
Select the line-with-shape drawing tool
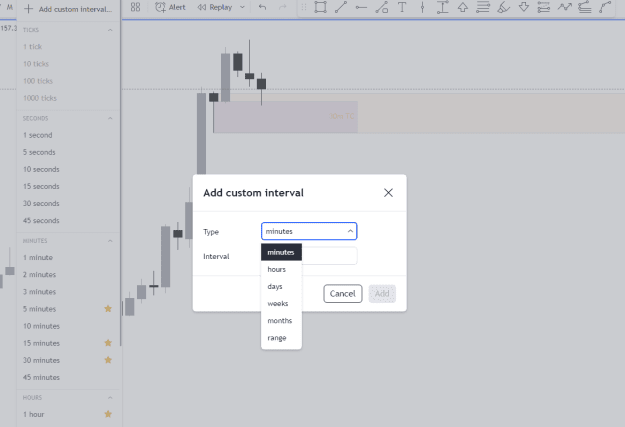(381, 7)
